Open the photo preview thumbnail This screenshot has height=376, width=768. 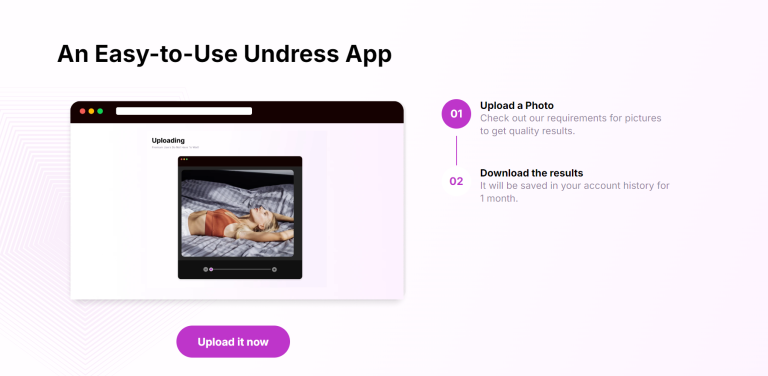coord(238,213)
